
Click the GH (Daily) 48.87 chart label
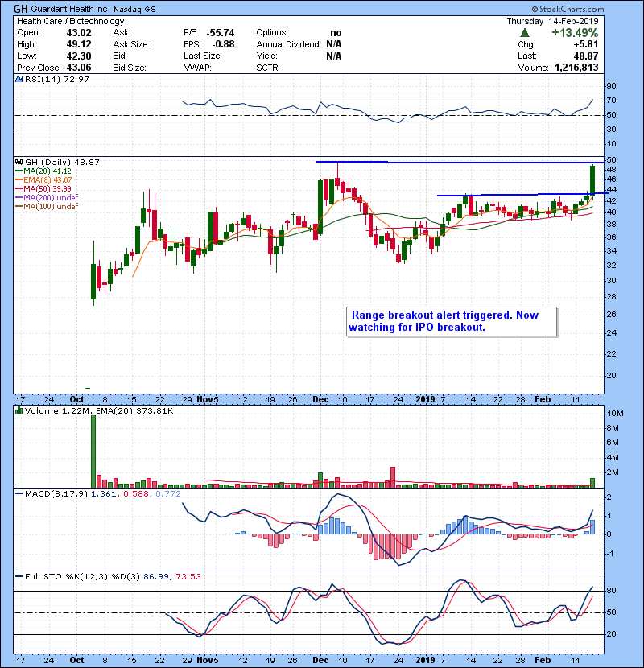(62, 162)
